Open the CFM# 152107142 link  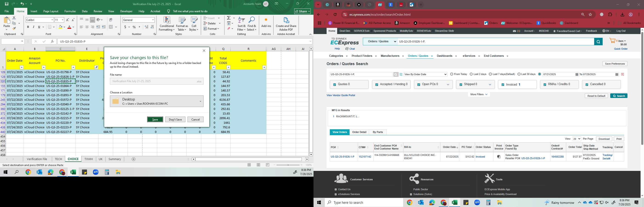[x=365, y=157]
